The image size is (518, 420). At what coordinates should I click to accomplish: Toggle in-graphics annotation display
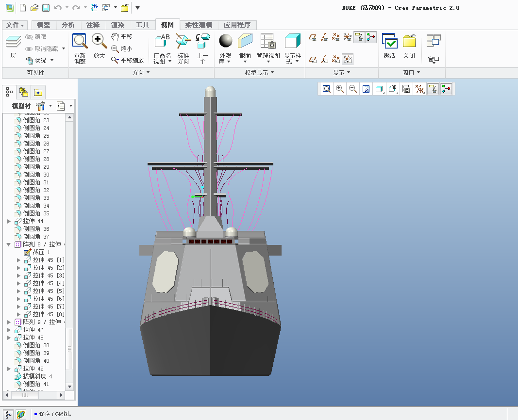433,89
